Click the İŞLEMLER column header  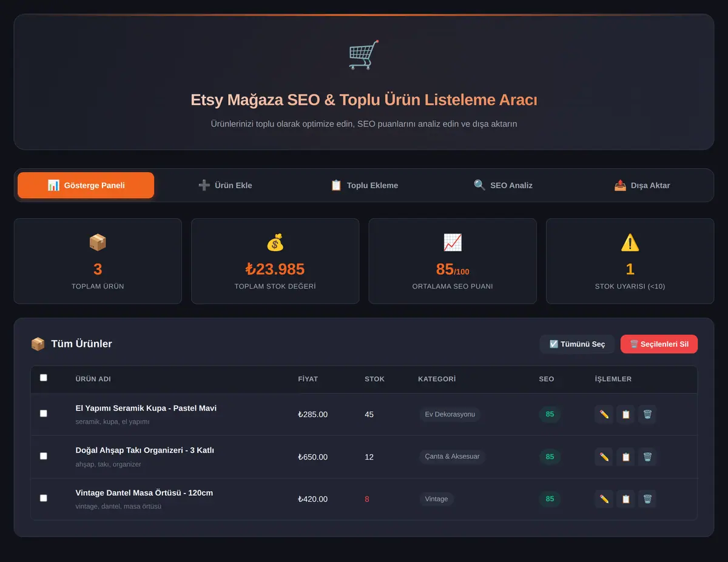pos(613,379)
